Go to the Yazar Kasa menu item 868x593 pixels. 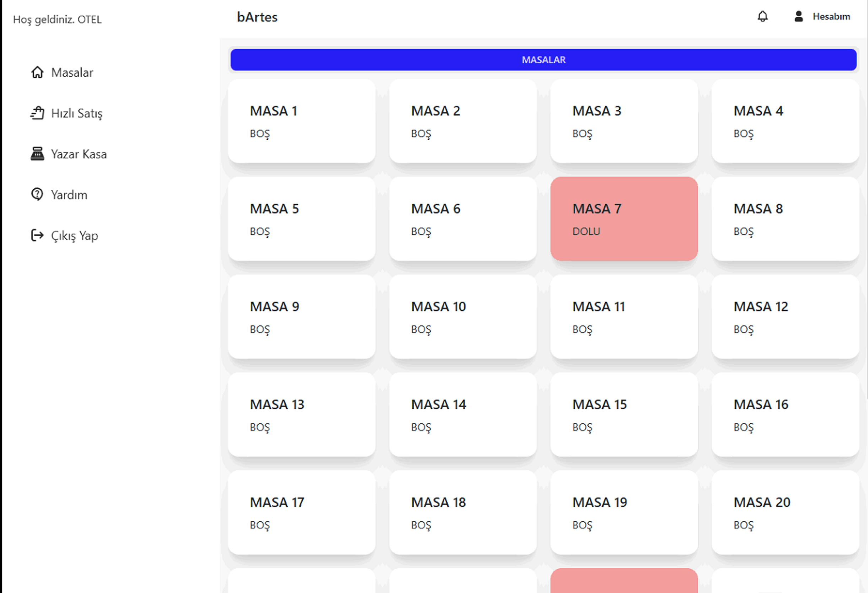tap(79, 154)
